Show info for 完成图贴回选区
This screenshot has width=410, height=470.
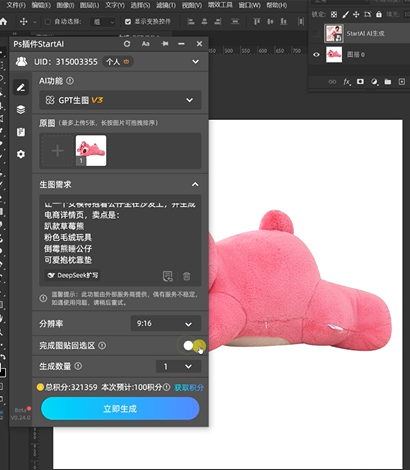click(102, 346)
